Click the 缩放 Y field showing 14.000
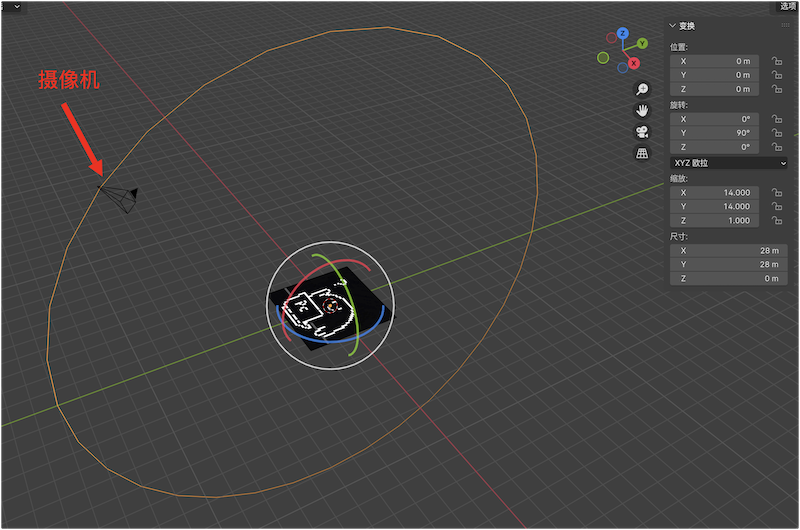This screenshot has width=800, height=530. (x=714, y=207)
